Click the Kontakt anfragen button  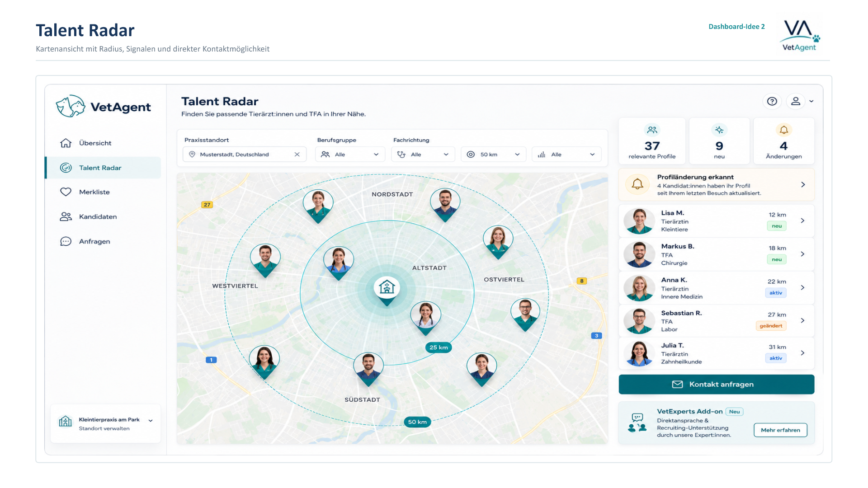716,385
